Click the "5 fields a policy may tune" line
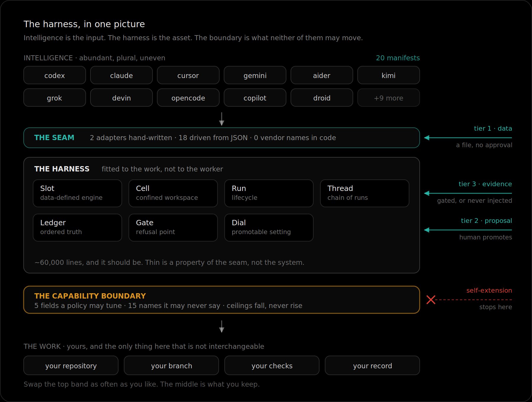The height and width of the screenshot is (402, 532). [168, 306]
